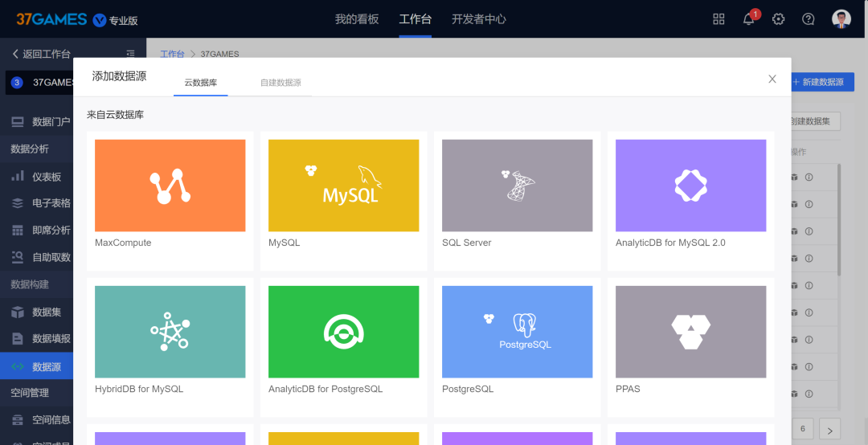Open the notifications bell icon

748,18
